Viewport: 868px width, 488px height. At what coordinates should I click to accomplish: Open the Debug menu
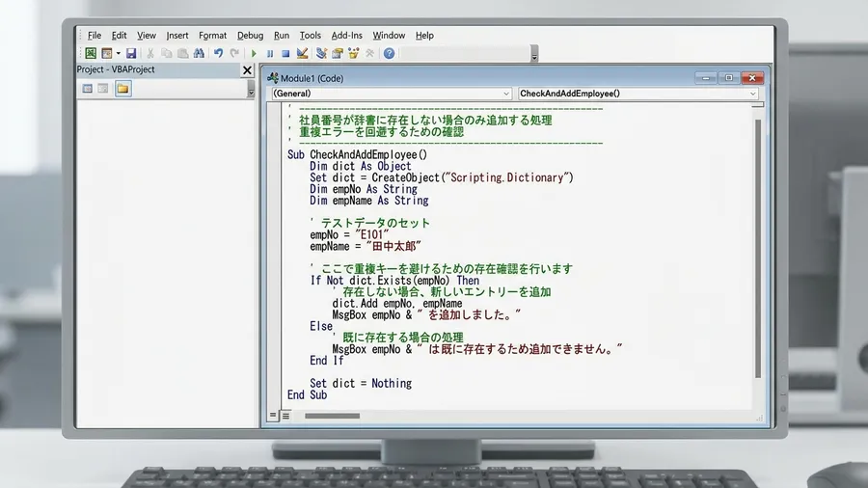[x=250, y=36]
